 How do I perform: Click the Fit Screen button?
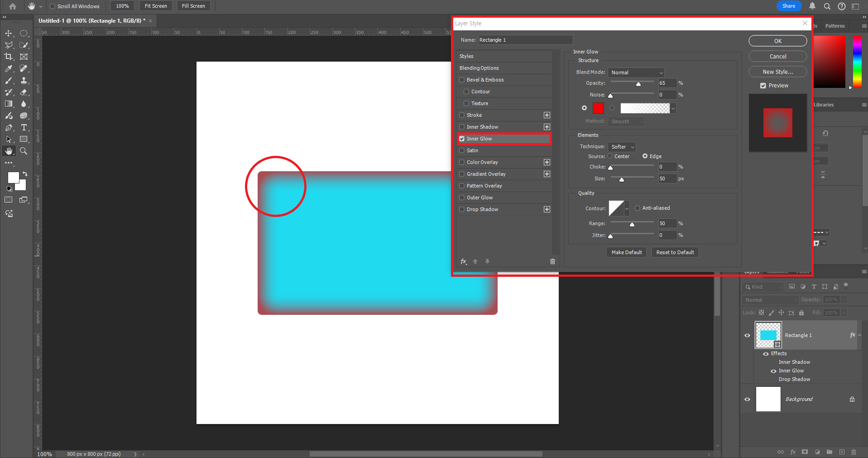click(156, 6)
